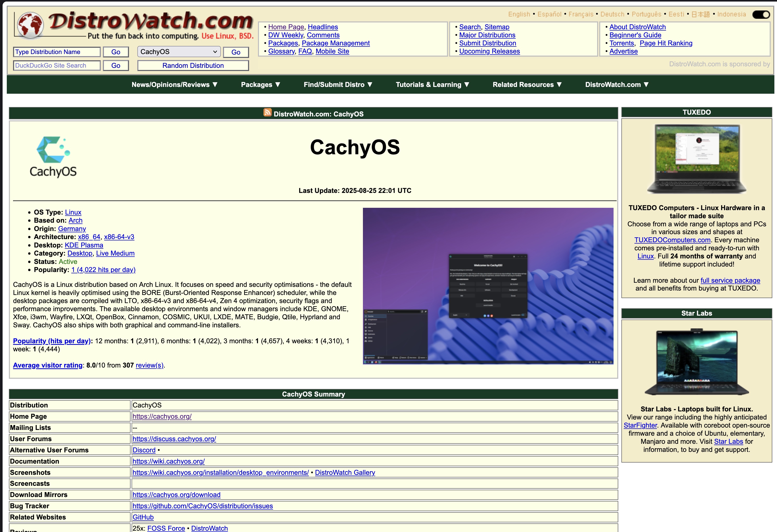Click the orange RSS feed icon
Viewport: 777px width, 532px height.
(x=267, y=112)
